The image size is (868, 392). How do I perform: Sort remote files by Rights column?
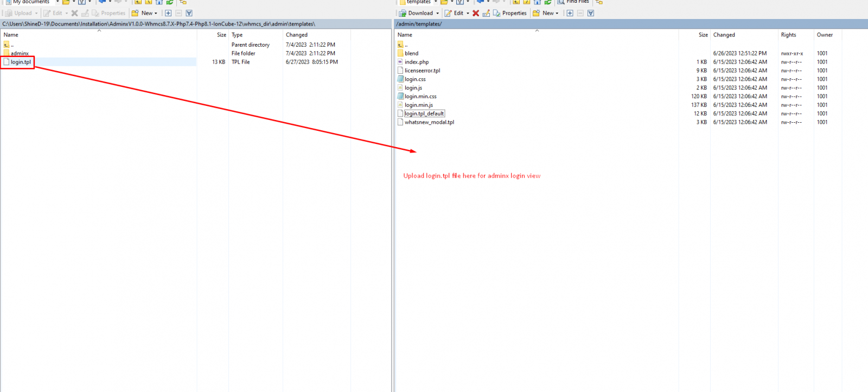[788, 35]
